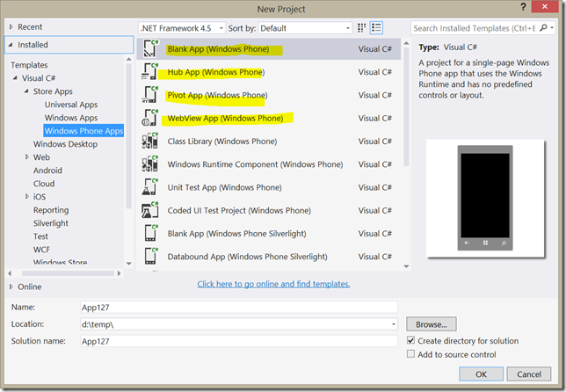Select the Databound App (Windows Phone Silverlight) name

click(247, 257)
